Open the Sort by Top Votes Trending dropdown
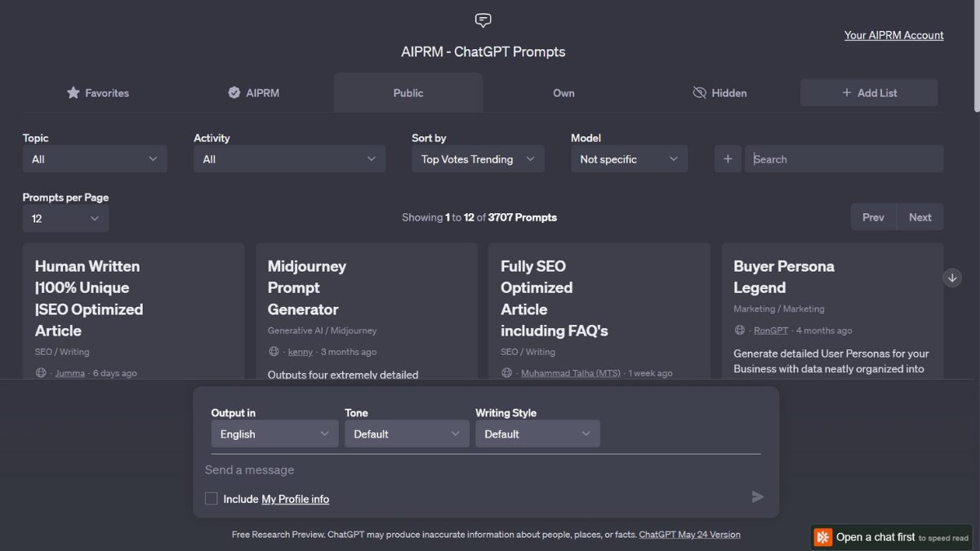Viewport: 980px width, 551px height. point(477,158)
